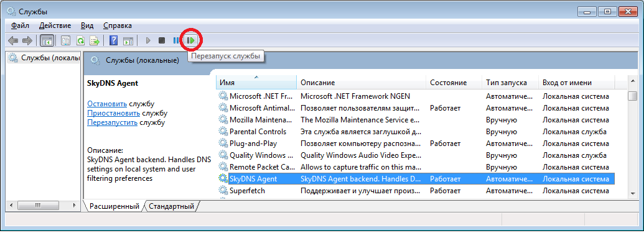Click gear icon of SkyDNS Agent row

tap(223, 179)
